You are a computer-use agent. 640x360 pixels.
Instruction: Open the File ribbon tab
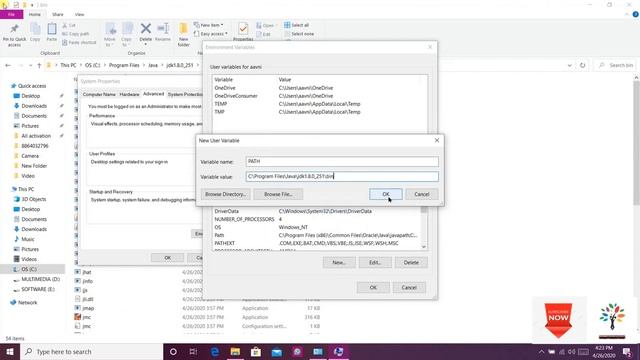coord(11,14)
